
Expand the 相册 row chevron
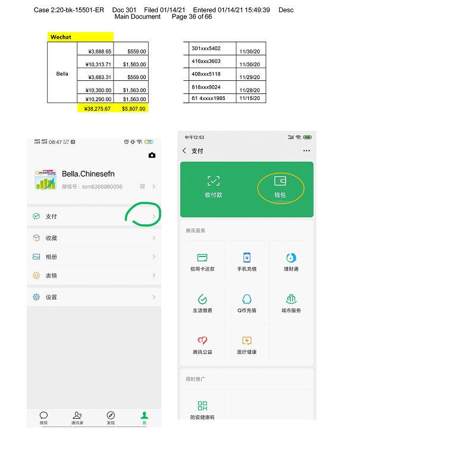[154, 256]
